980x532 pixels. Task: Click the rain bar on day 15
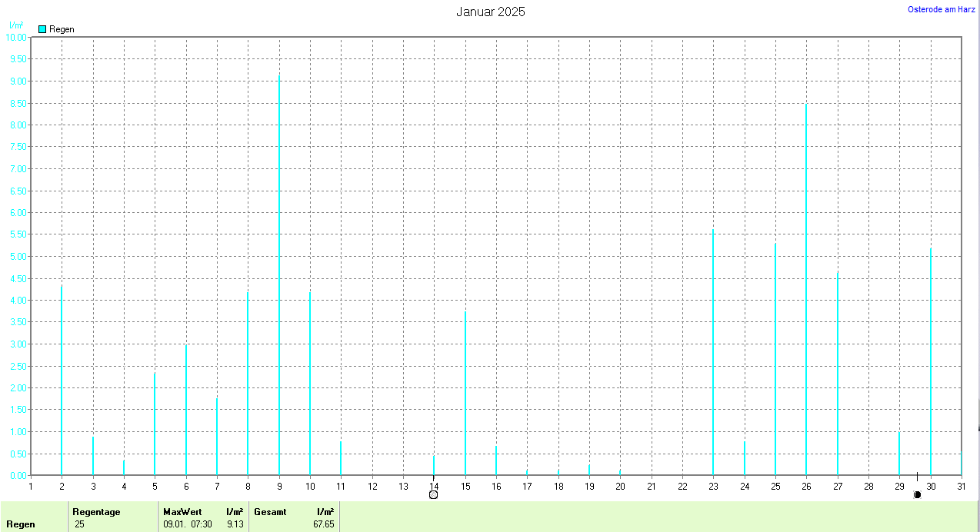coord(465,394)
